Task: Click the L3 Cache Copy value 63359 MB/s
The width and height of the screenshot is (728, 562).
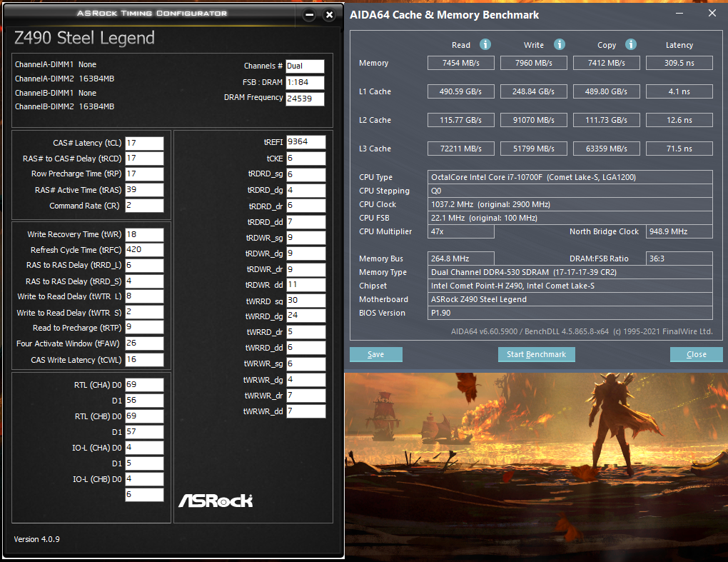Action: [607, 149]
